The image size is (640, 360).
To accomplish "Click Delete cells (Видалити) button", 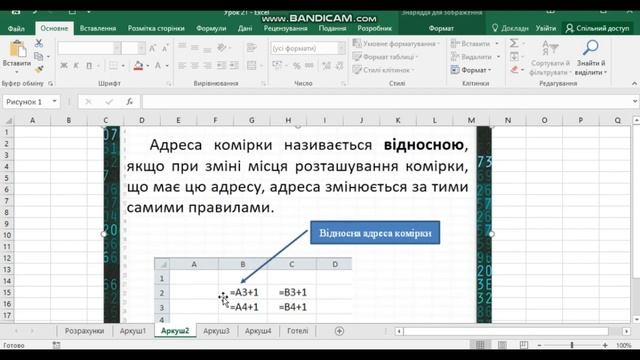I will (x=476, y=57).
